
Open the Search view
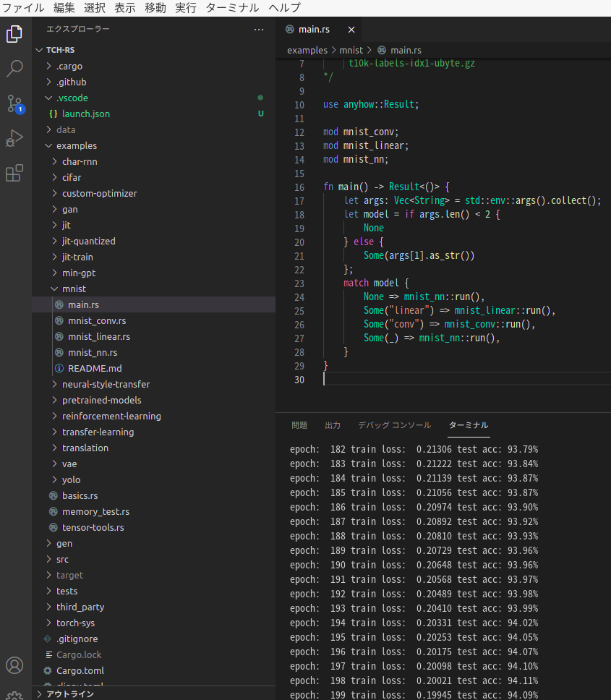(14, 69)
